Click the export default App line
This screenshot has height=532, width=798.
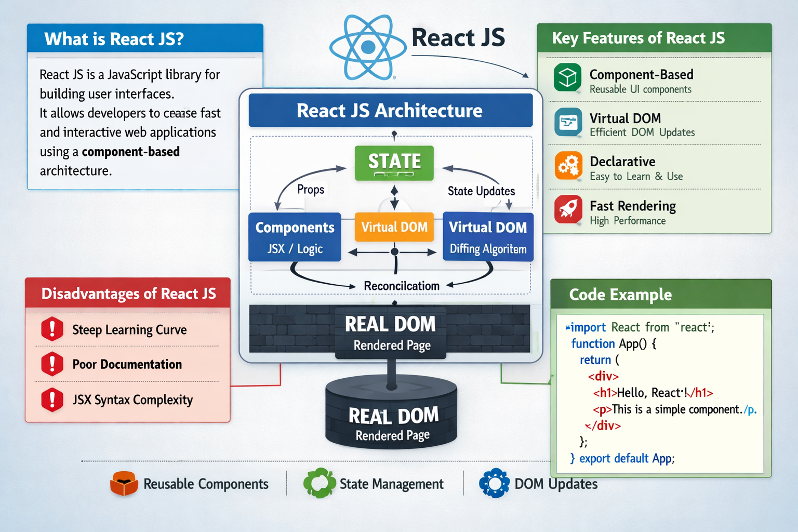pyautogui.click(x=622, y=458)
